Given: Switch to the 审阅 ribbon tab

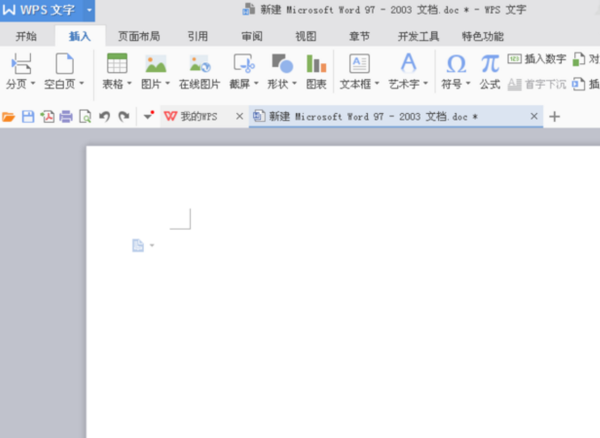Looking at the screenshot, I should tap(252, 36).
